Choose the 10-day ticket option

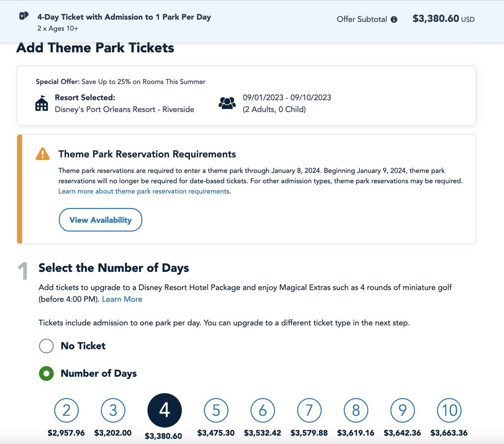point(449,410)
